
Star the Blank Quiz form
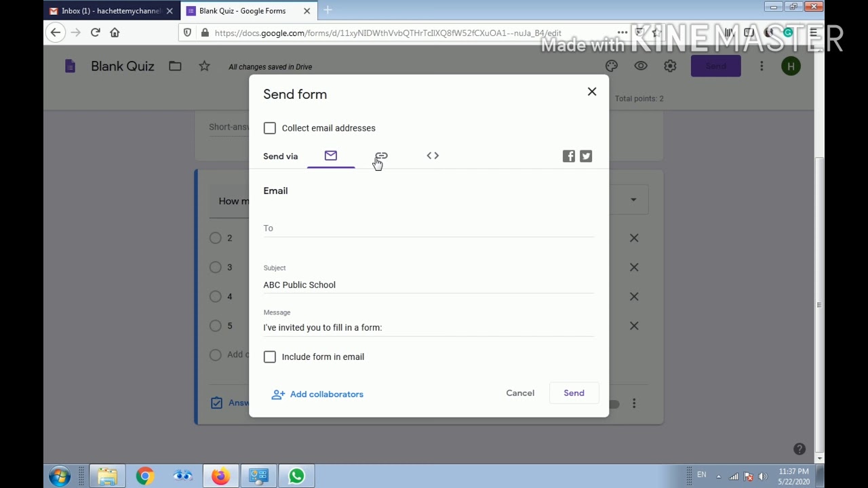[204, 66]
